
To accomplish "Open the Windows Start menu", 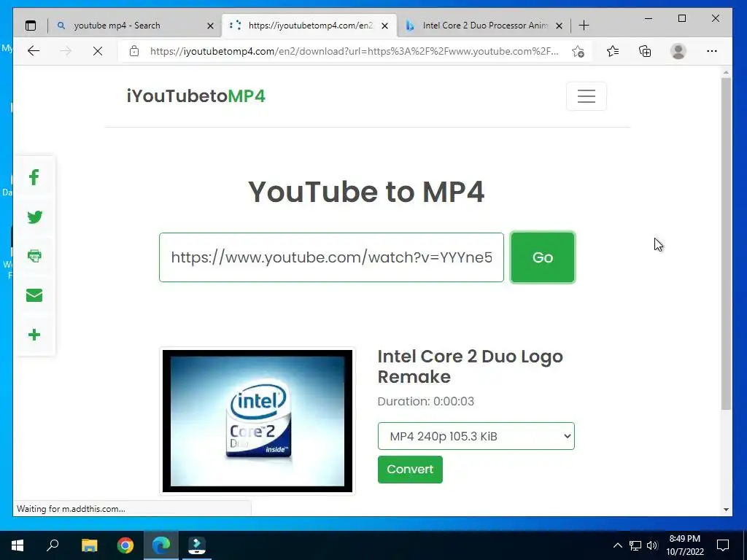I will (x=18, y=545).
